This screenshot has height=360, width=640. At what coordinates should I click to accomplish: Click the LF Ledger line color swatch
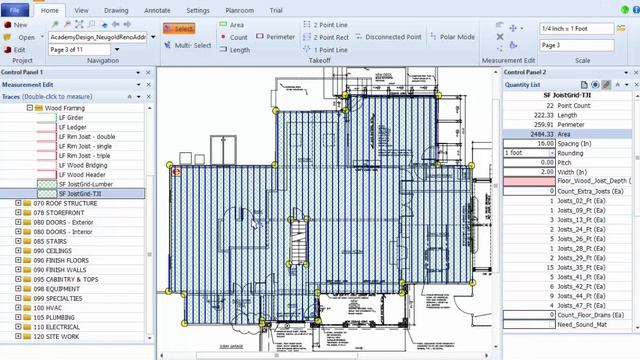47,127
